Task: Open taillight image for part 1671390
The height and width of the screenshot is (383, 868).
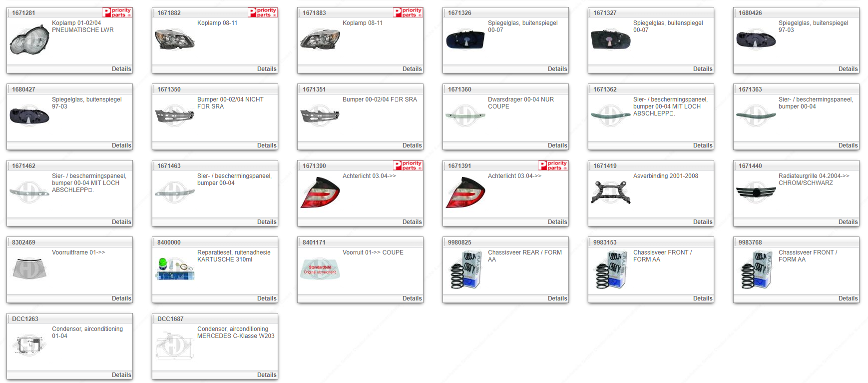Action: [320, 193]
